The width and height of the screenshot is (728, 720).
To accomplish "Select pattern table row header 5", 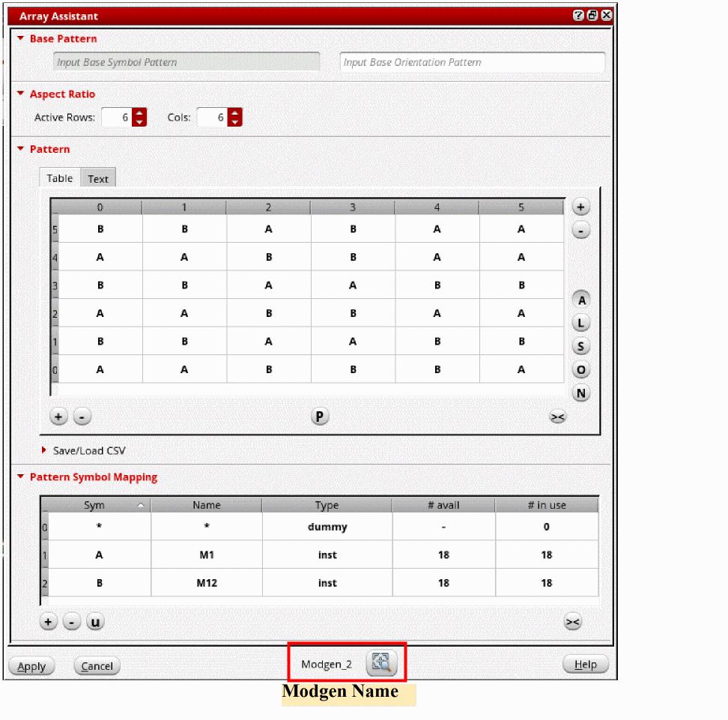I will point(55,229).
